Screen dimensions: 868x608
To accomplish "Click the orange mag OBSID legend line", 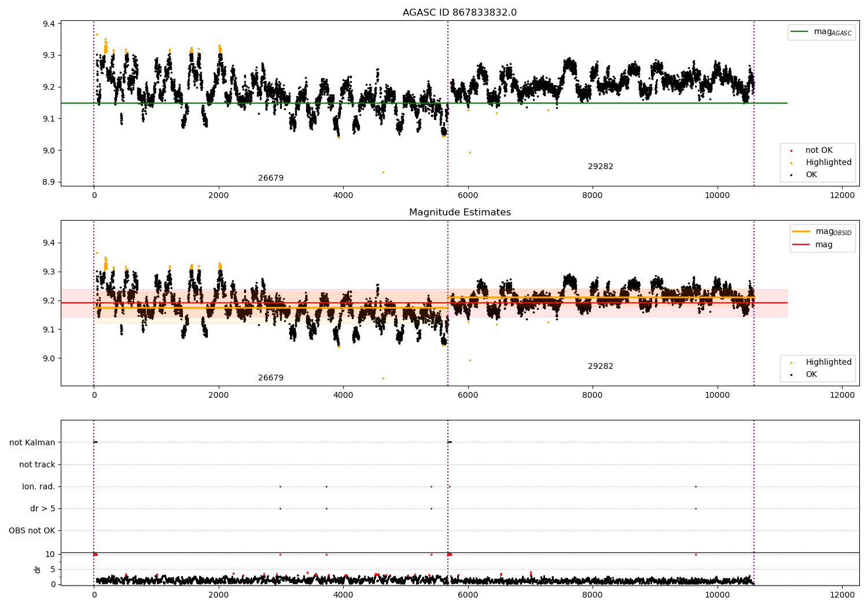I will click(801, 232).
